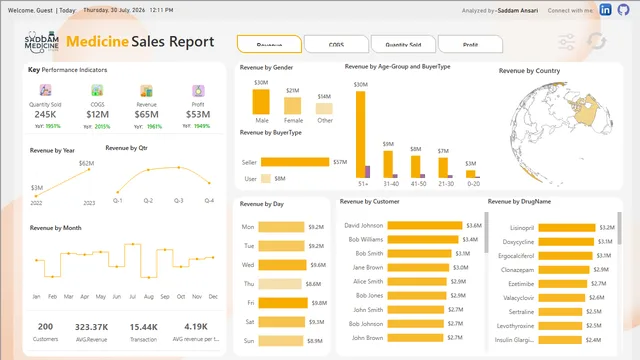Screen dimensions: 640x360
Task: Select Bob Smith customer bar
Action: (x=420, y=253)
